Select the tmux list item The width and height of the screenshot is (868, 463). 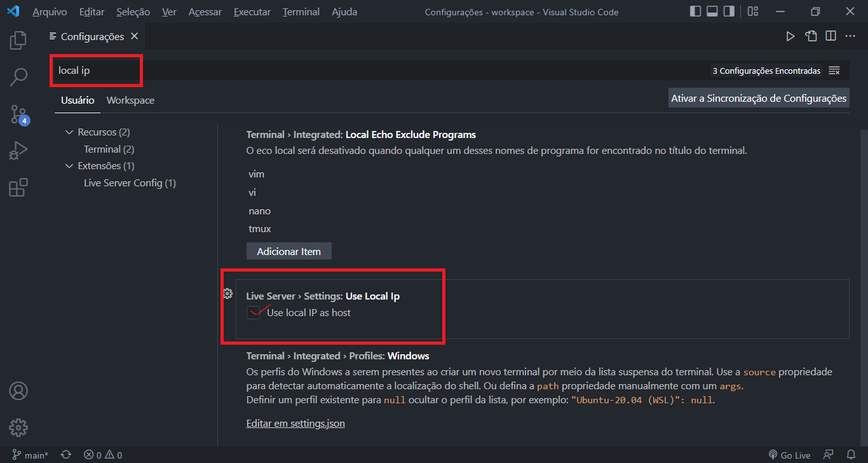[260, 229]
